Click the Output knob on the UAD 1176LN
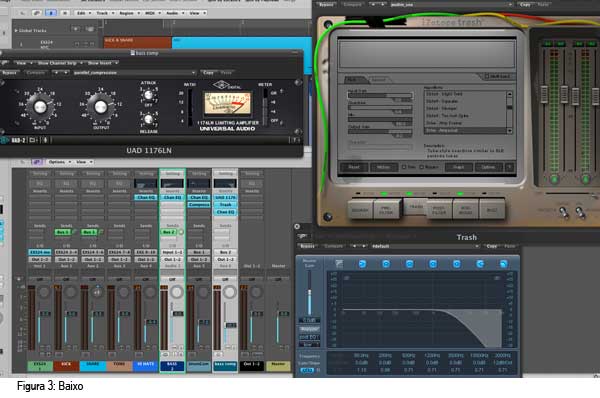 [101, 107]
